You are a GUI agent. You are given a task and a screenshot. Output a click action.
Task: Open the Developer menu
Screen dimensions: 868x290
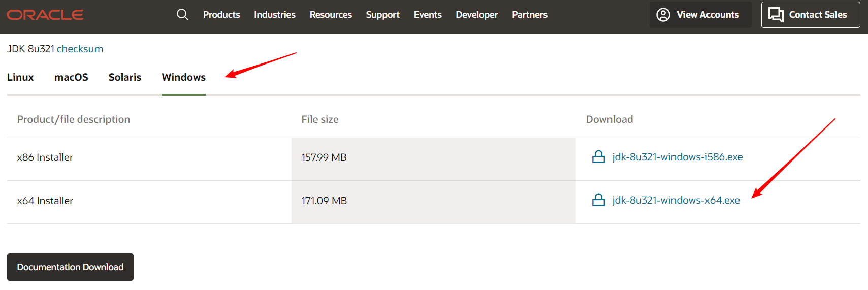[x=476, y=15]
